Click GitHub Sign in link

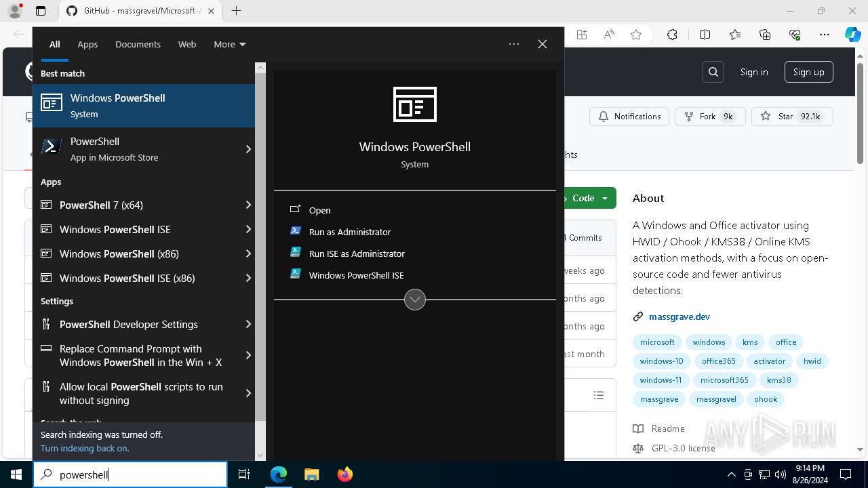point(754,72)
